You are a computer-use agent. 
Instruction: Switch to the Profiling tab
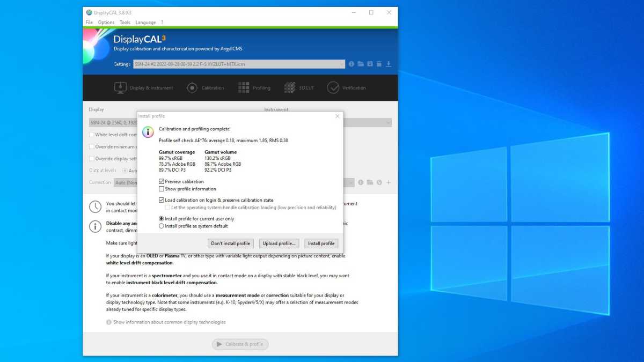coord(254,87)
